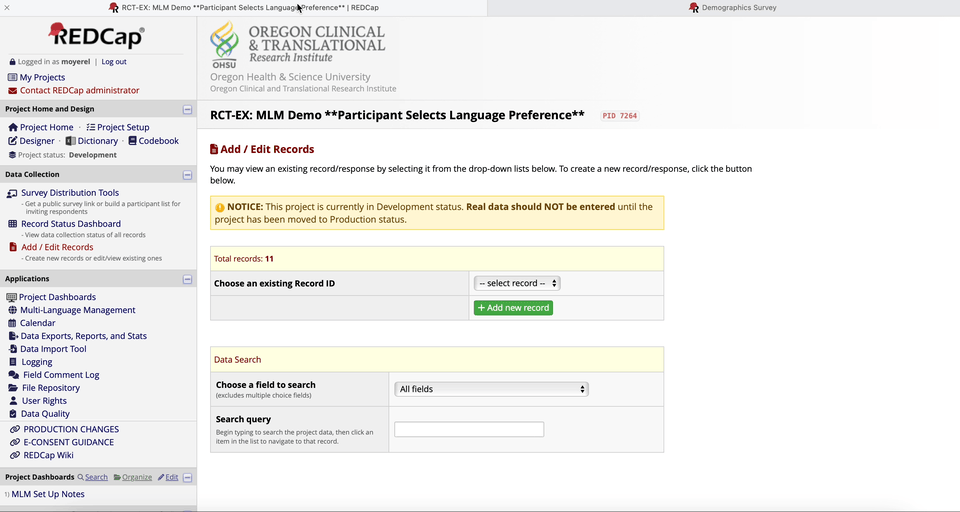Click the Project Dashboards monitor icon

(x=11, y=298)
